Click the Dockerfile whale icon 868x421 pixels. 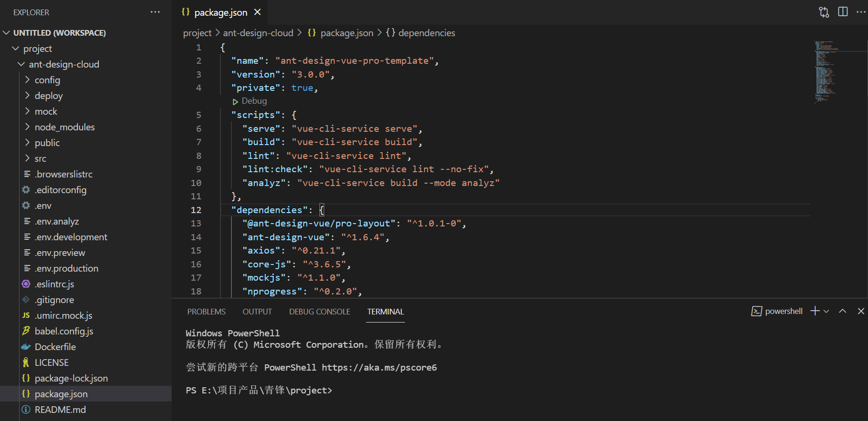(26, 347)
